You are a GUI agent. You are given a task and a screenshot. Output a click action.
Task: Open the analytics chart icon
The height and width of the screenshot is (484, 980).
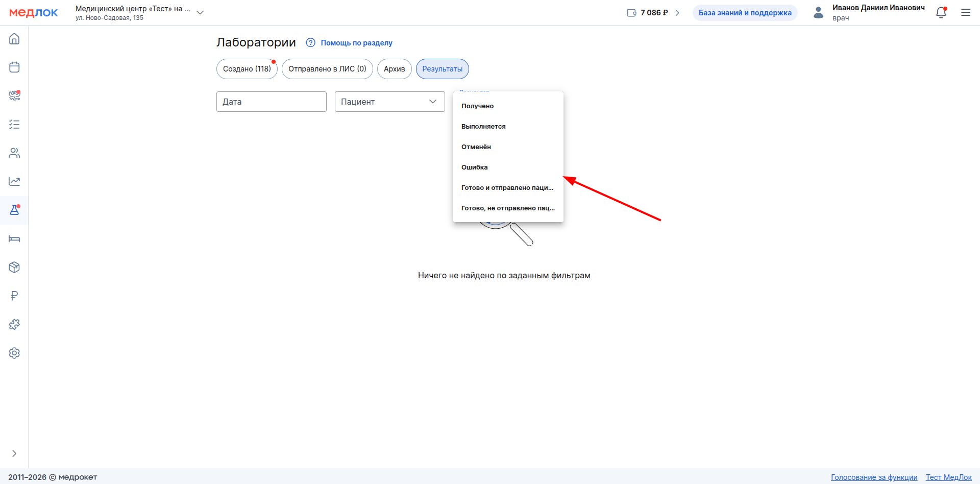[x=14, y=182]
